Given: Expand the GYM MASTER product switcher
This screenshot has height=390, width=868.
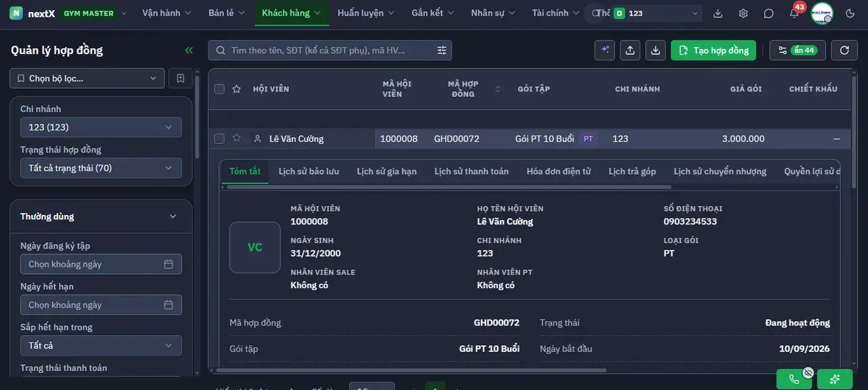Looking at the screenshot, I should tap(93, 13).
